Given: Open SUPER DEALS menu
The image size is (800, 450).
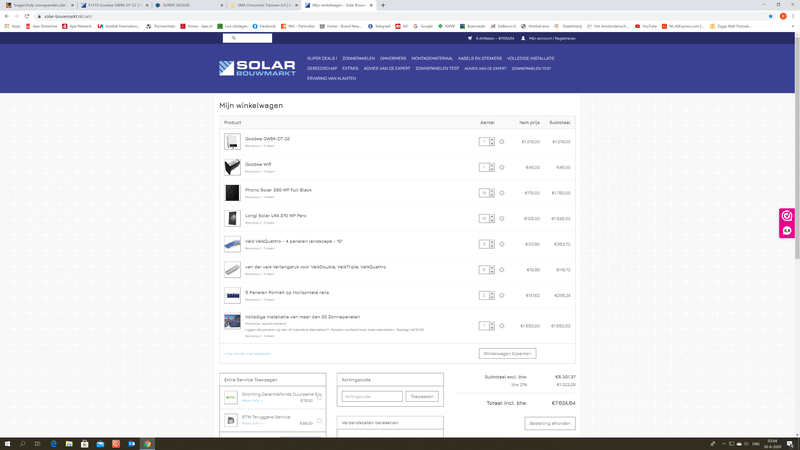Looking at the screenshot, I should point(322,59).
